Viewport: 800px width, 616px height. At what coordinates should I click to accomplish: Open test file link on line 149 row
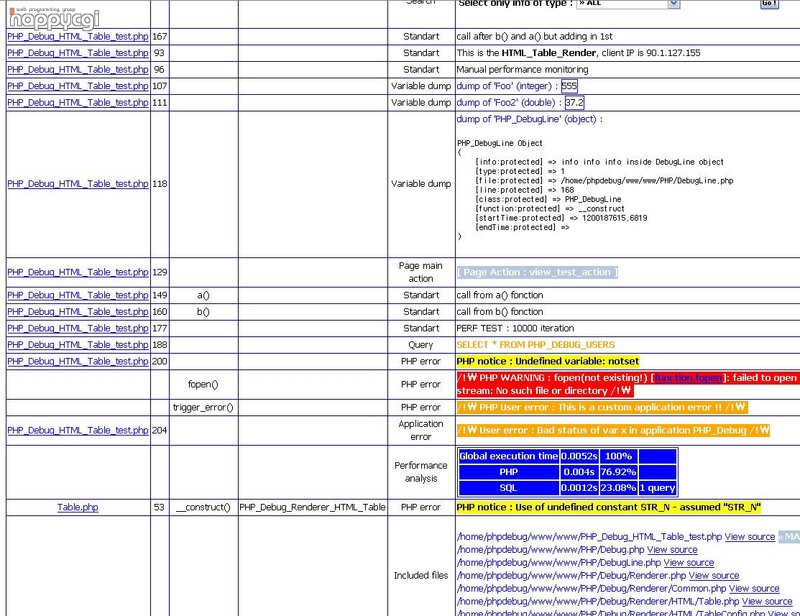[x=78, y=295]
